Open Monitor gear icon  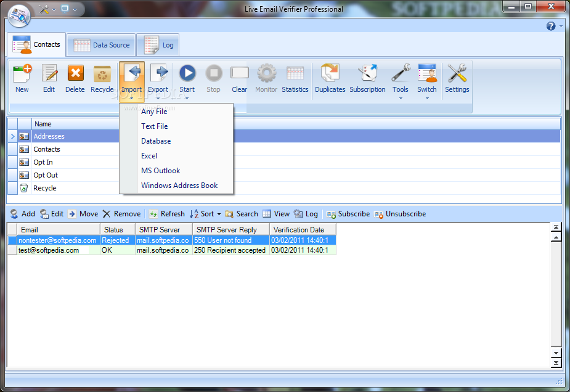pyautogui.click(x=266, y=73)
